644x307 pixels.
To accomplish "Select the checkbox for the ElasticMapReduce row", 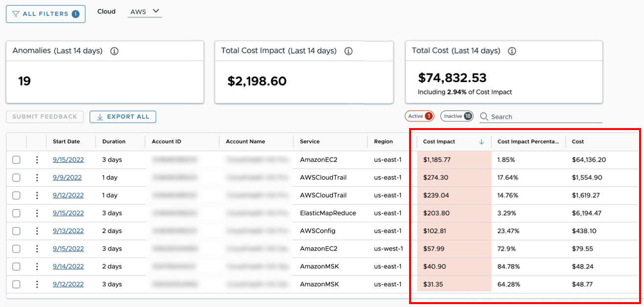I will 16,213.
